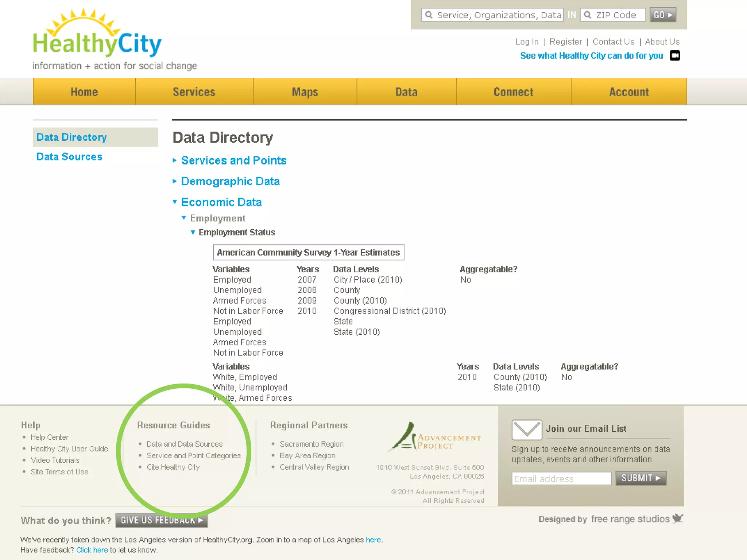Viewport: 747px width, 560px height.
Task: Click the magnifier icon in ZIP Code field
Action: pos(588,15)
